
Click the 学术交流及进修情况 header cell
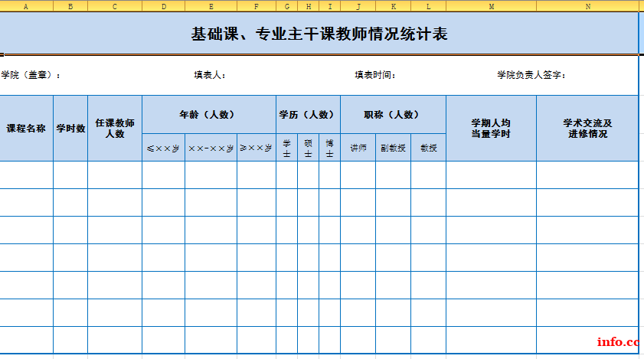coord(587,129)
